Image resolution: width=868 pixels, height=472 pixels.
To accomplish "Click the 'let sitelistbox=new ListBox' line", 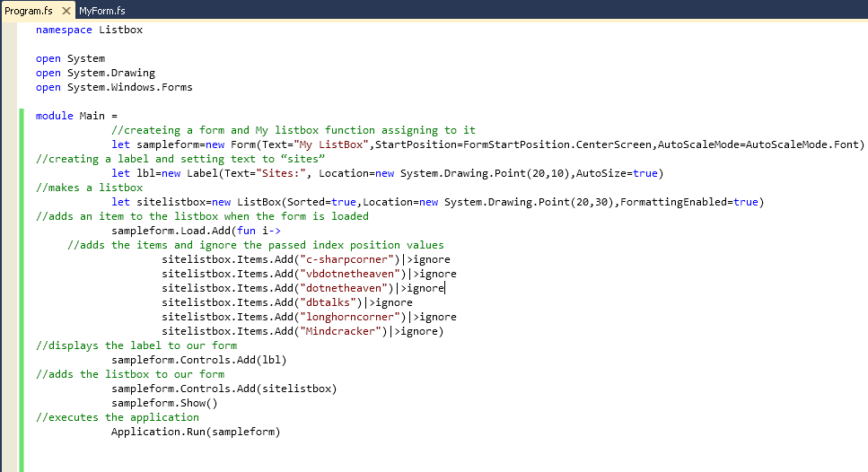I will click(438, 203).
